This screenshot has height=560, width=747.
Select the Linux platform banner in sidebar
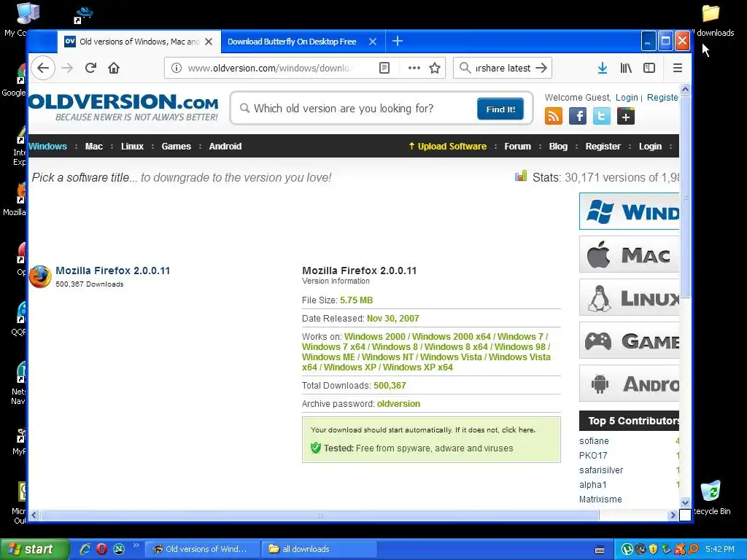click(x=630, y=297)
